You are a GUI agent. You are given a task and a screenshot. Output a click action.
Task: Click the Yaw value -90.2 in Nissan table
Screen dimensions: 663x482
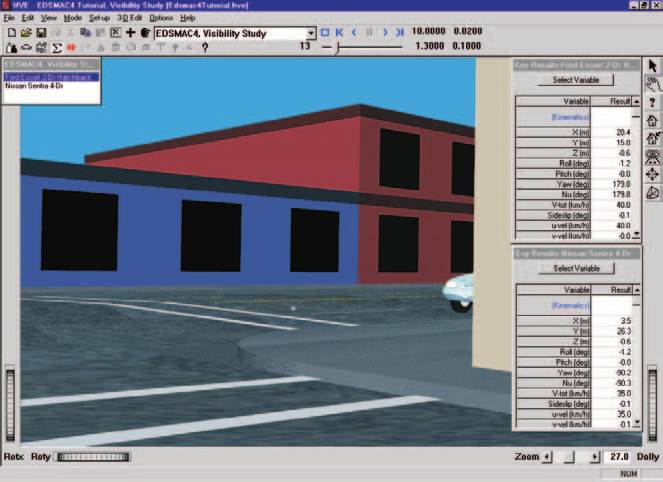pyautogui.click(x=623, y=372)
